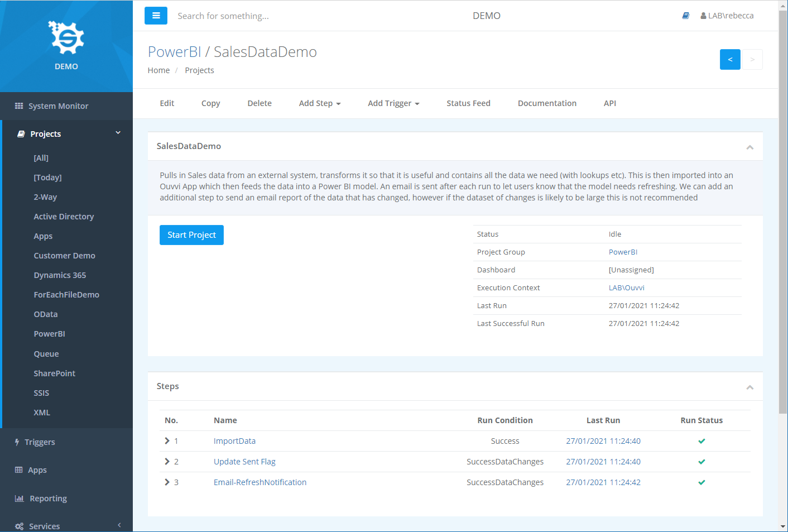The width and height of the screenshot is (788, 532).
Task: Click Update Sent Flag last run timestamp
Action: [x=603, y=462]
